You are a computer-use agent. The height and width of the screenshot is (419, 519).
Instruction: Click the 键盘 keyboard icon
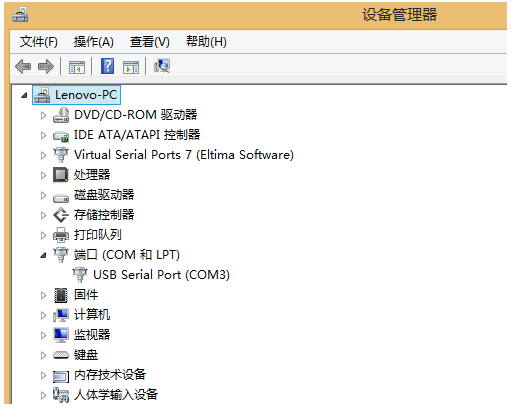pos(61,356)
